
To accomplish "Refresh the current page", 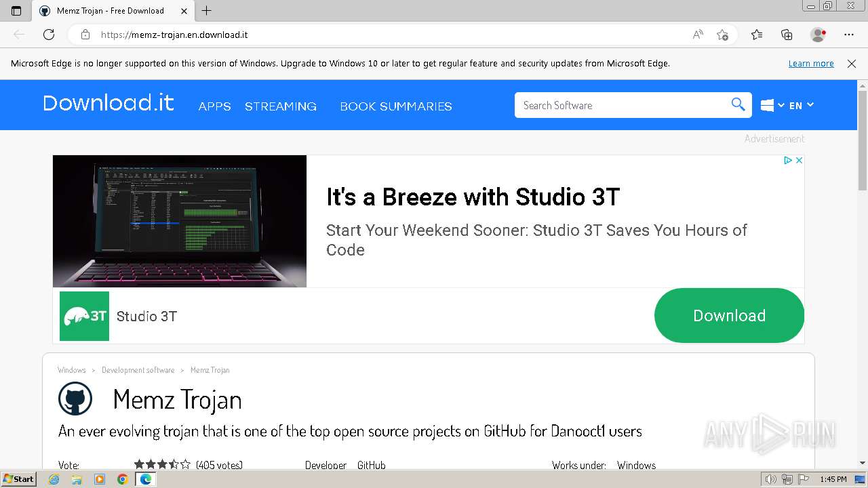I will click(x=49, y=35).
